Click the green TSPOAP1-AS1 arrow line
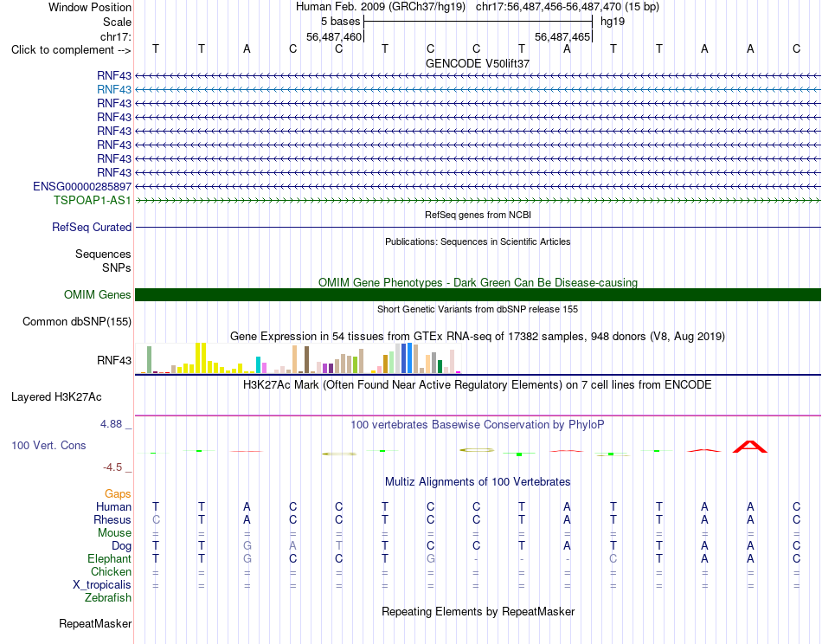The image size is (822, 644). 478,200
